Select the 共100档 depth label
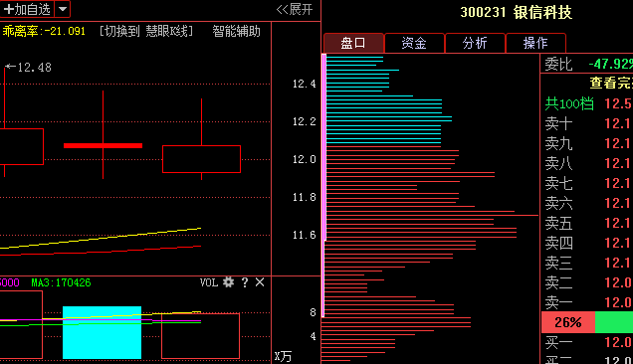 pyautogui.click(x=569, y=103)
